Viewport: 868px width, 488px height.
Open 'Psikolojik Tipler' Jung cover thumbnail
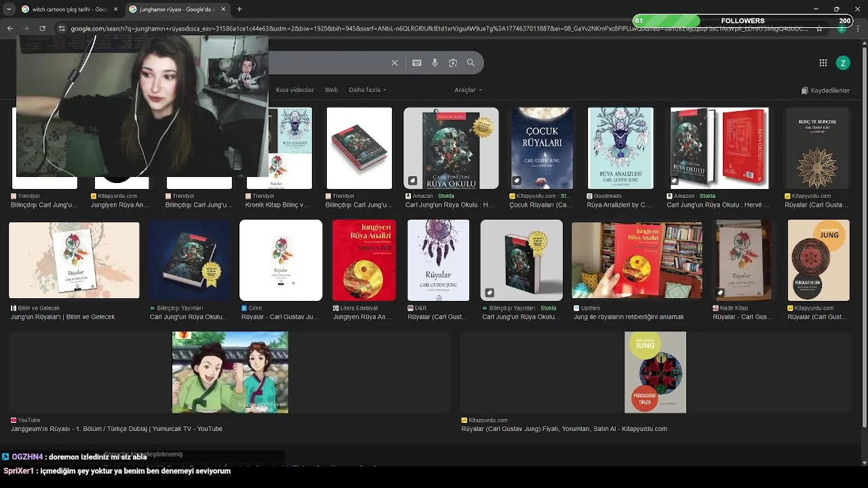pos(655,372)
